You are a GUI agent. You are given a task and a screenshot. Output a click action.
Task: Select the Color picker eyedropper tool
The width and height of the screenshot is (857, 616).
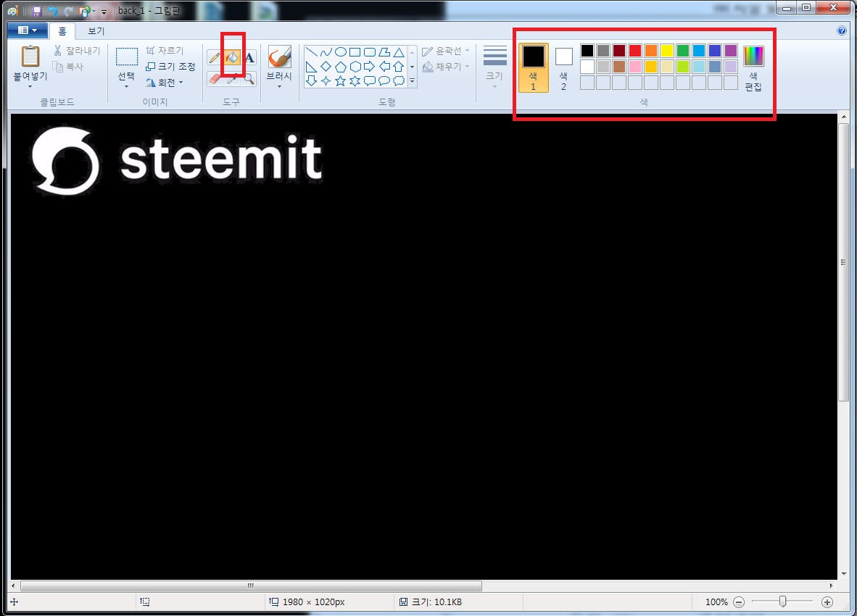tap(232, 79)
